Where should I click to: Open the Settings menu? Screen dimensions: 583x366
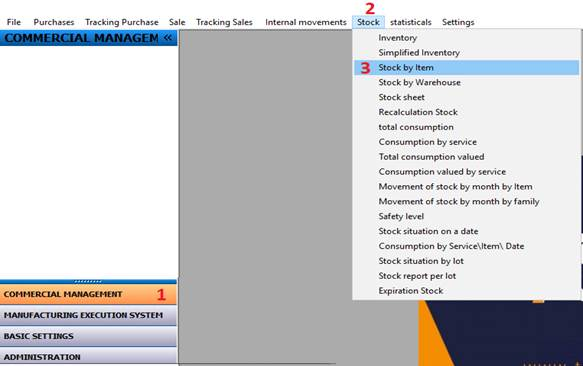[x=458, y=22]
